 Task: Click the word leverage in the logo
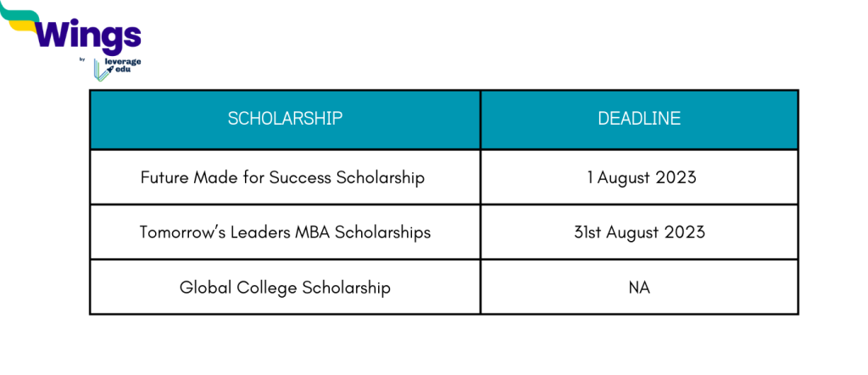[x=124, y=64]
